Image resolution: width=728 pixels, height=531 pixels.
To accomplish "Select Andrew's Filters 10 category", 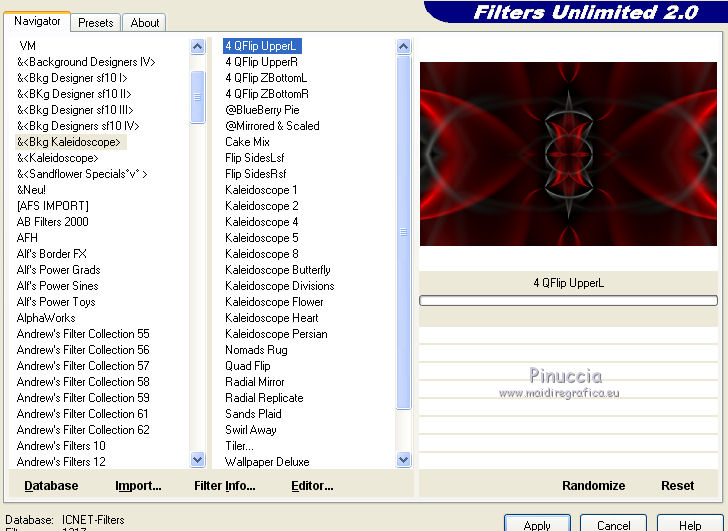I will (x=61, y=446).
